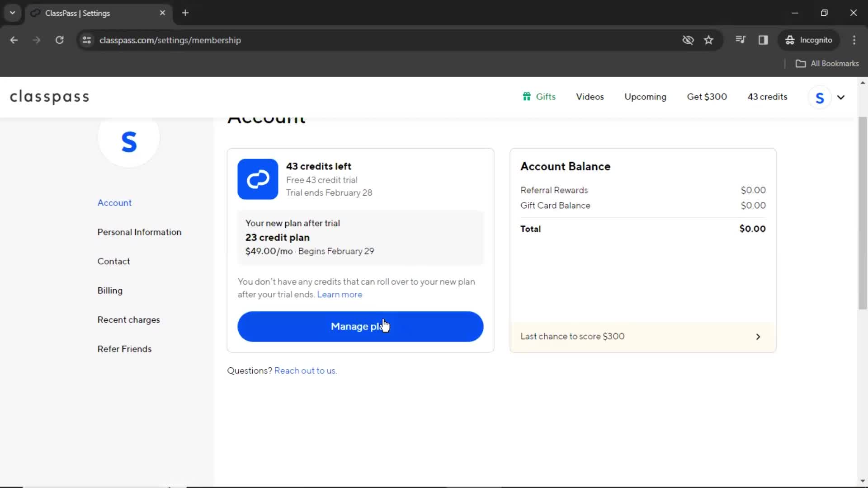868x488 pixels.
Task: Close the ClassPass Settings tab
Action: pyautogui.click(x=162, y=13)
